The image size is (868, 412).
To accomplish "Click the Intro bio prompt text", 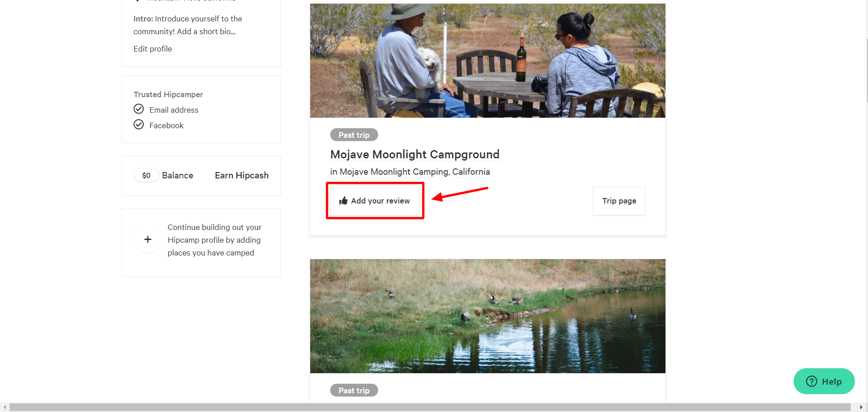I will point(187,25).
